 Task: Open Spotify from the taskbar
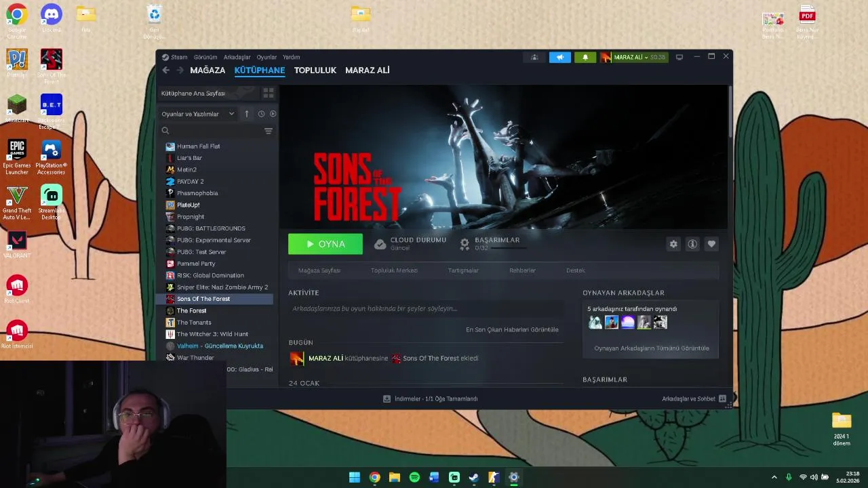point(414,477)
